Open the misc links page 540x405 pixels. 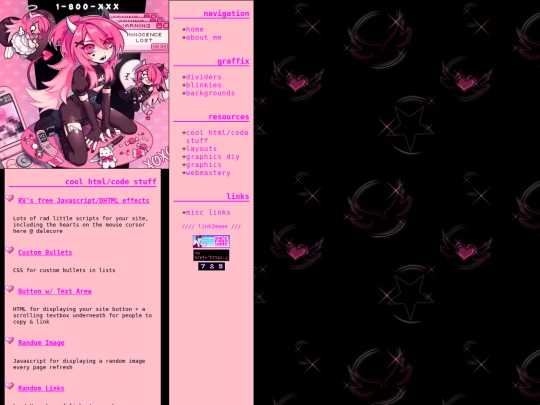pos(208,212)
